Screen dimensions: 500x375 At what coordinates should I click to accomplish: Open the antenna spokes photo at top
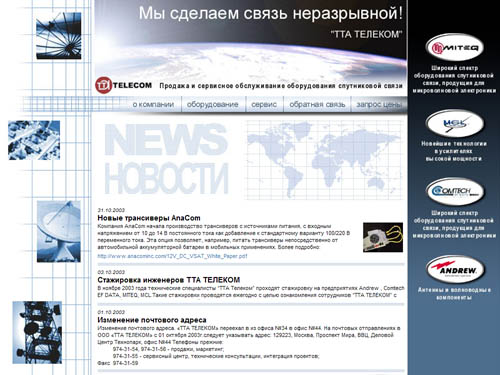(x=59, y=36)
